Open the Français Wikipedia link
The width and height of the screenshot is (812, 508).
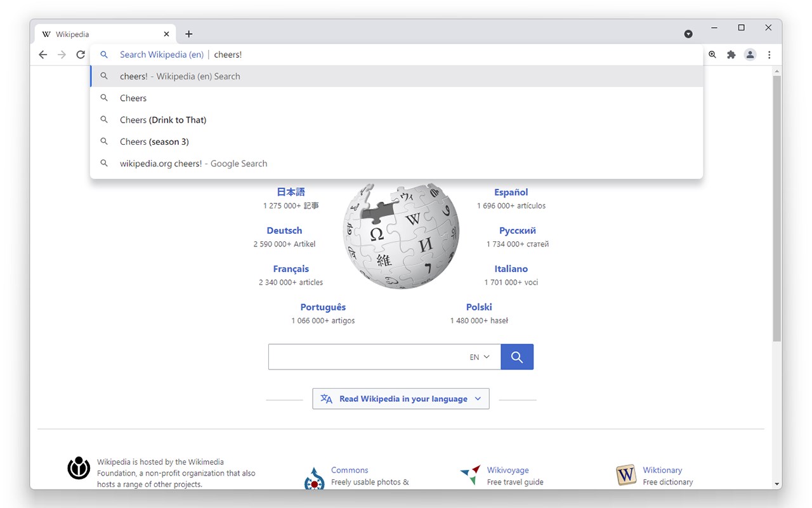[291, 269]
